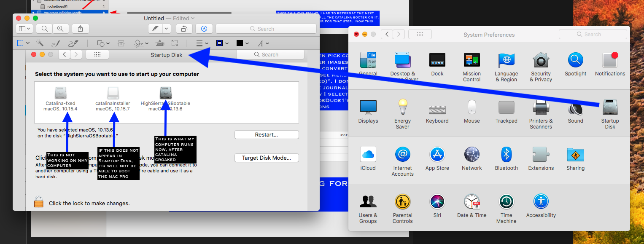Viewport: 644px width, 244px height.
Task: Add a Text box with Text tool
Action: (121, 43)
